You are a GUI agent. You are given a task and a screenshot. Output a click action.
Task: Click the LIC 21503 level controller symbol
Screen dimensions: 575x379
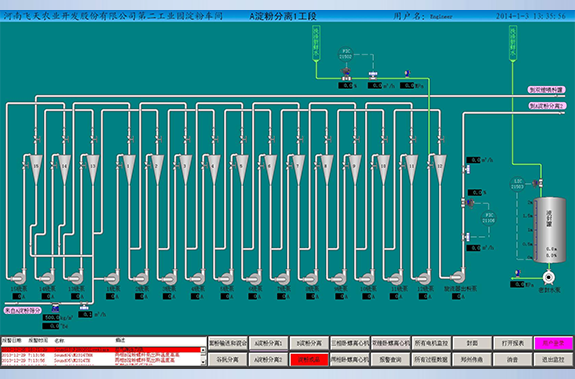[x=517, y=184]
